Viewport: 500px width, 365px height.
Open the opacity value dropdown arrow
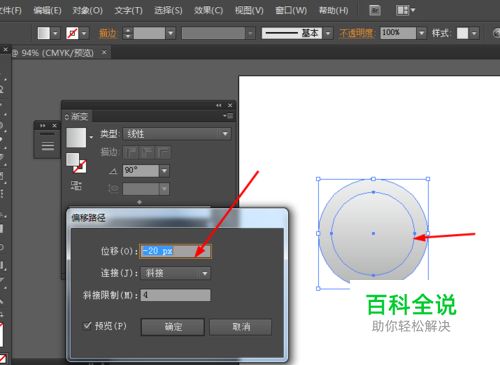(422, 33)
